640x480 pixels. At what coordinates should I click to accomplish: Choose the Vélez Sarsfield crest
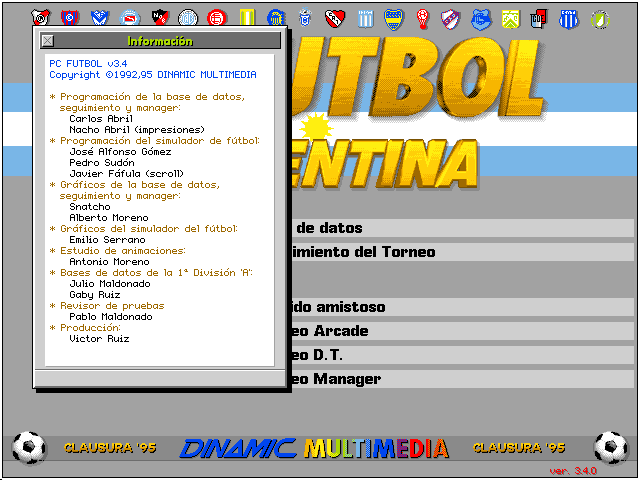pos(100,18)
